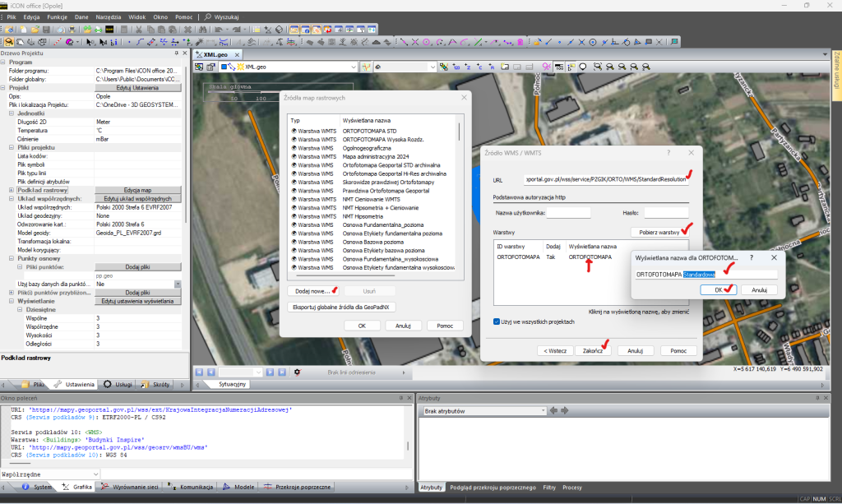The image size is (842, 504).
Task: Click the Cut scissors icon in toolbar
Action: pyautogui.click(x=137, y=29)
